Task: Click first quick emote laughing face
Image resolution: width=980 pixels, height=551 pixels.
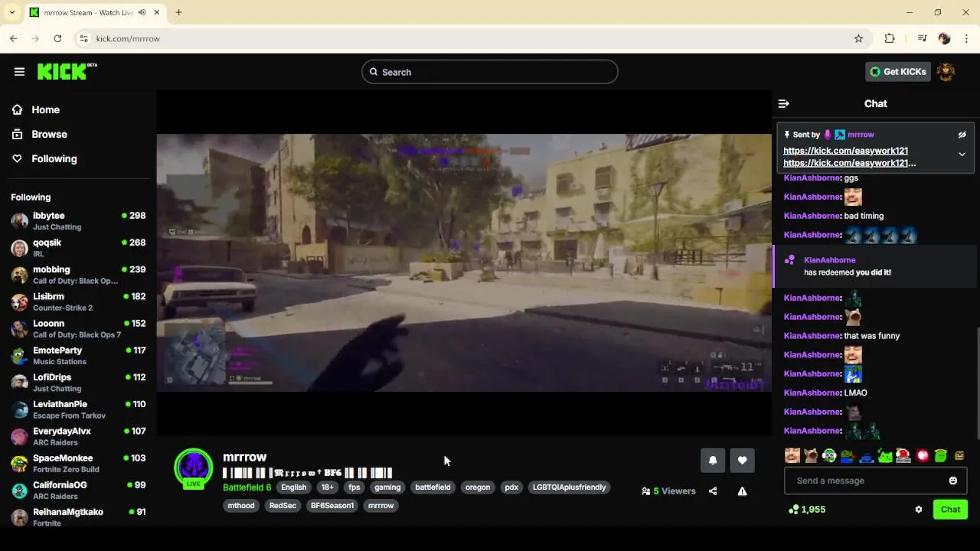Action: [792, 456]
